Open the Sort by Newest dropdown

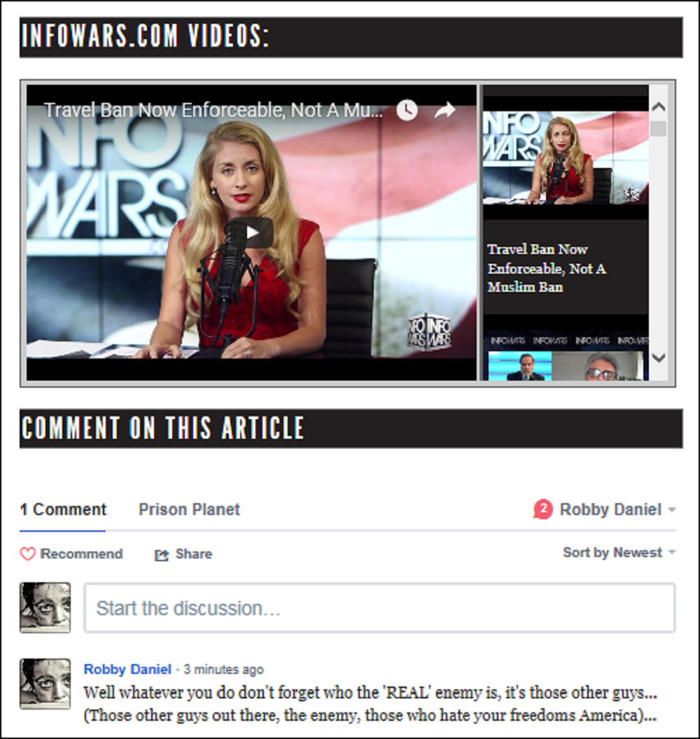coord(619,553)
